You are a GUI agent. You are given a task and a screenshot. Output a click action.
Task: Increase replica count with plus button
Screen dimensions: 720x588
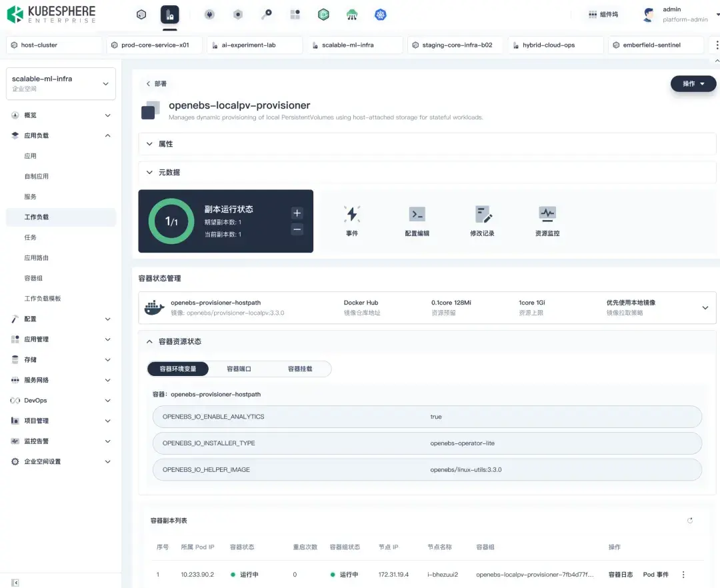297,213
